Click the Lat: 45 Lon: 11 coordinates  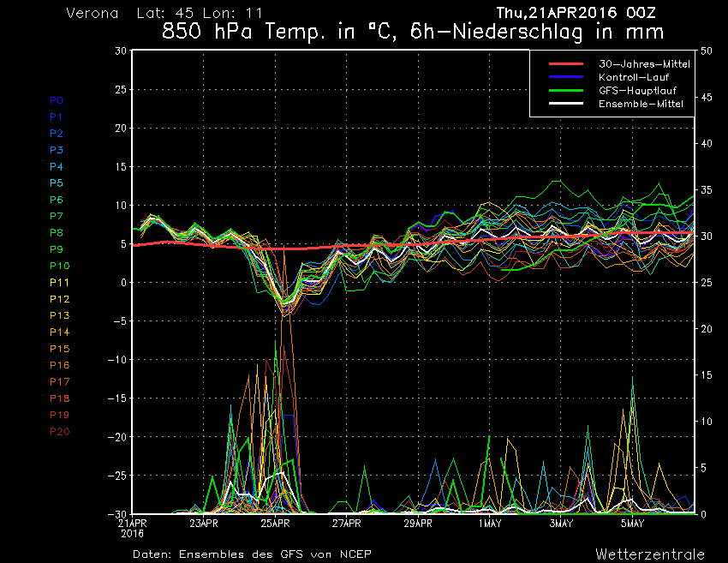point(200,13)
